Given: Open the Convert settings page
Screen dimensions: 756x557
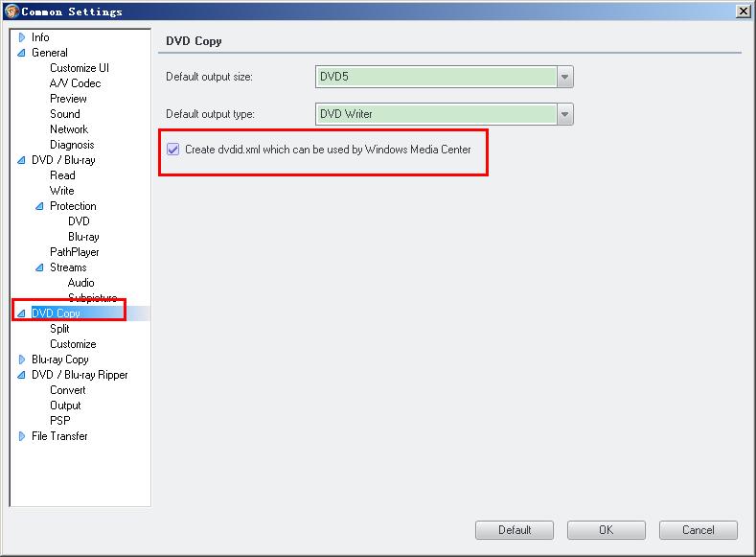Looking at the screenshot, I should [x=68, y=390].
